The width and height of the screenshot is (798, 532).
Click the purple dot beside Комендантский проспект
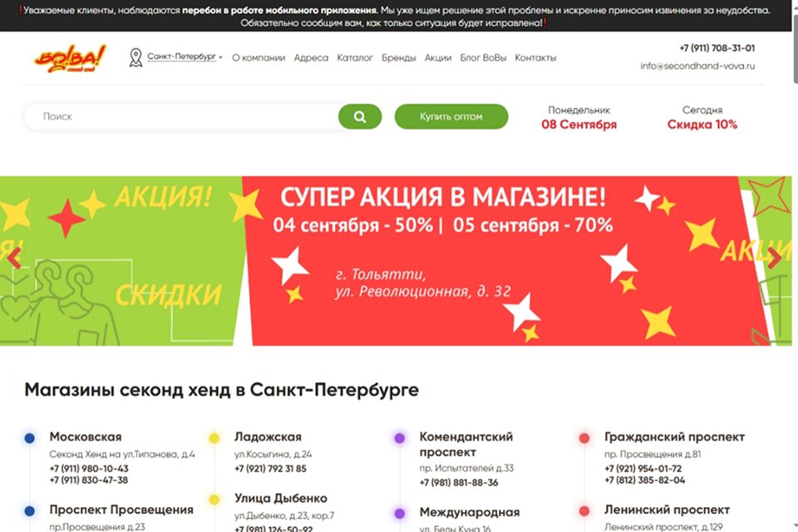pos(400,438)
